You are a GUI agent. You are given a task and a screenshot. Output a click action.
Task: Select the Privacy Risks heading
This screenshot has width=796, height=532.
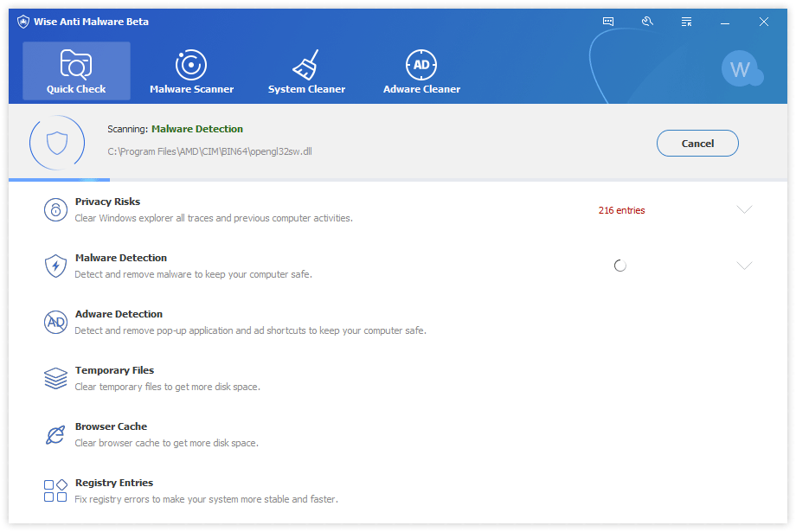coord(107,202)
